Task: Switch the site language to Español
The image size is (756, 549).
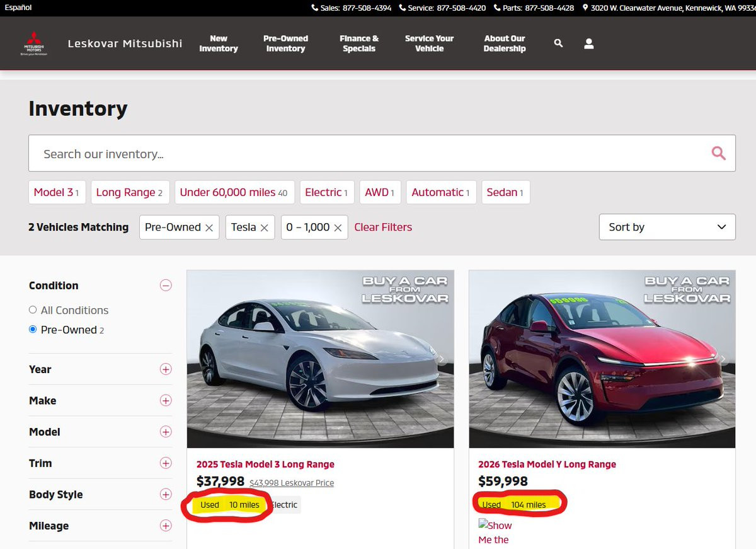Action: pos(18,8)
